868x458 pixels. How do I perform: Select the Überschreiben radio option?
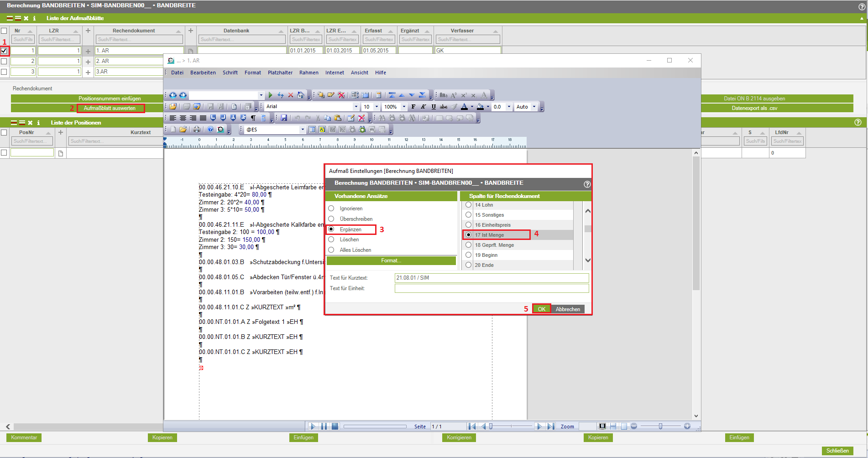331,219
